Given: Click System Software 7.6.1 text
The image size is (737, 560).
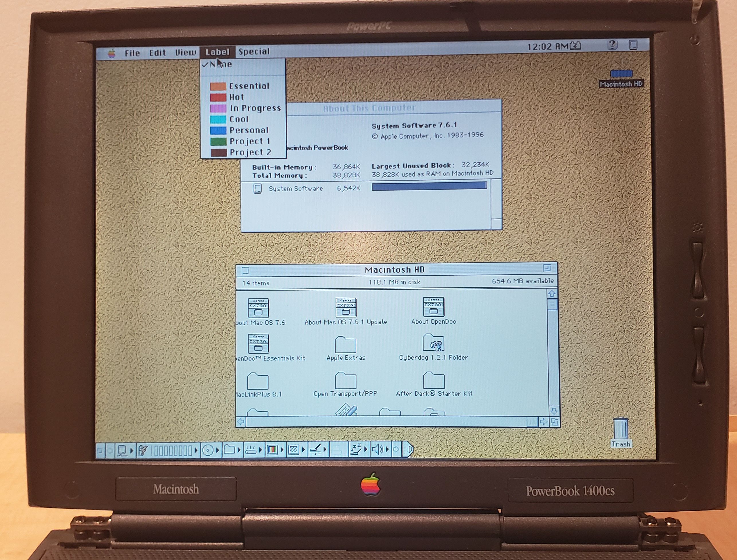Looking at the screenshot, I should pyautogui.click(x=414, y=126).
